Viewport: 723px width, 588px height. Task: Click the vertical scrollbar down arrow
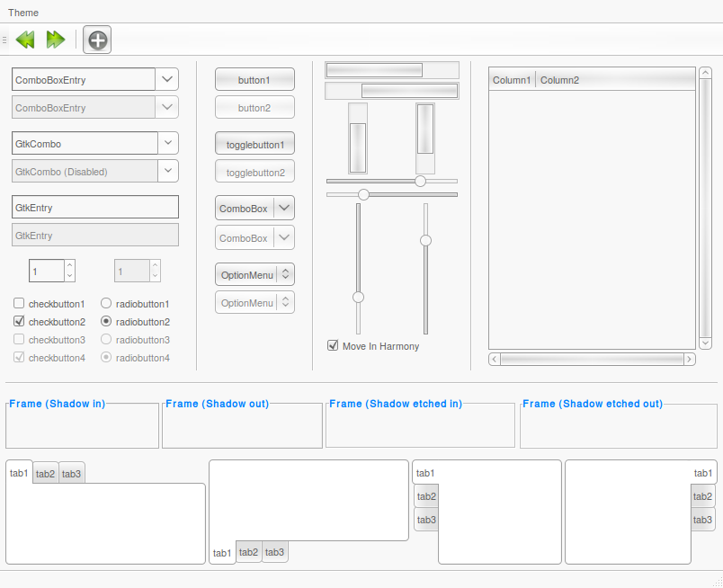705,343
